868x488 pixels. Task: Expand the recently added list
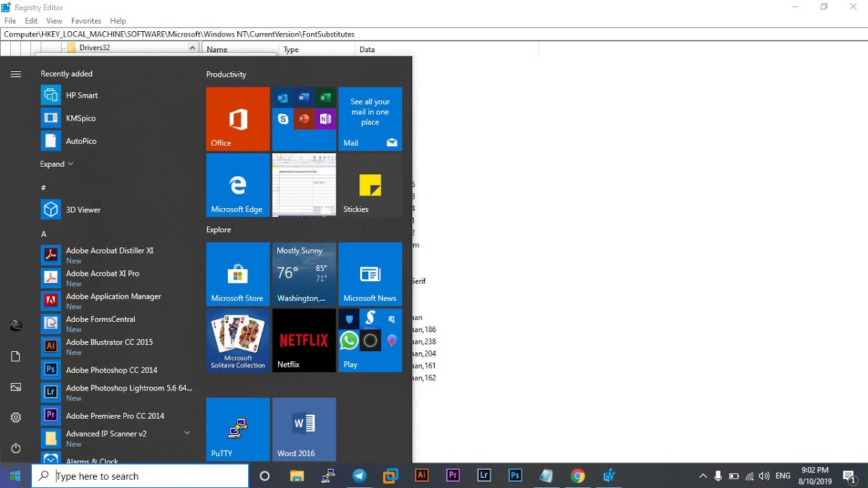(x=56, y=164)
